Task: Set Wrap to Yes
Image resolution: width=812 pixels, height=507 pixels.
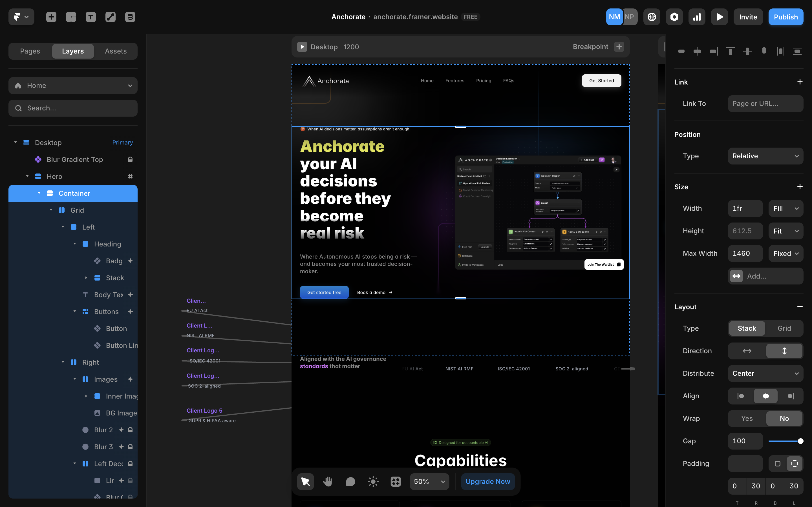Action: pyautogui.click(x=747, y=419)
